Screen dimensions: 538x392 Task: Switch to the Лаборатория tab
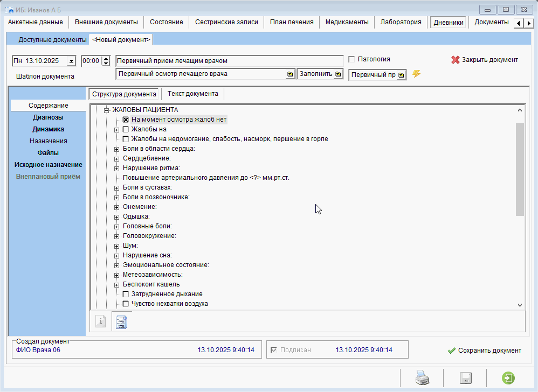coord(401,22)
